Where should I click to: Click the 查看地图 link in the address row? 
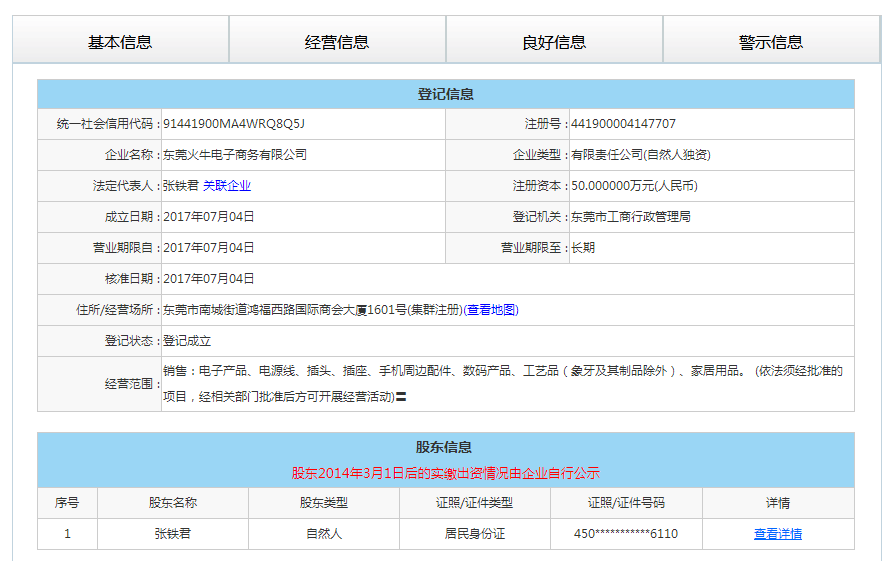(x=491, y=310)
